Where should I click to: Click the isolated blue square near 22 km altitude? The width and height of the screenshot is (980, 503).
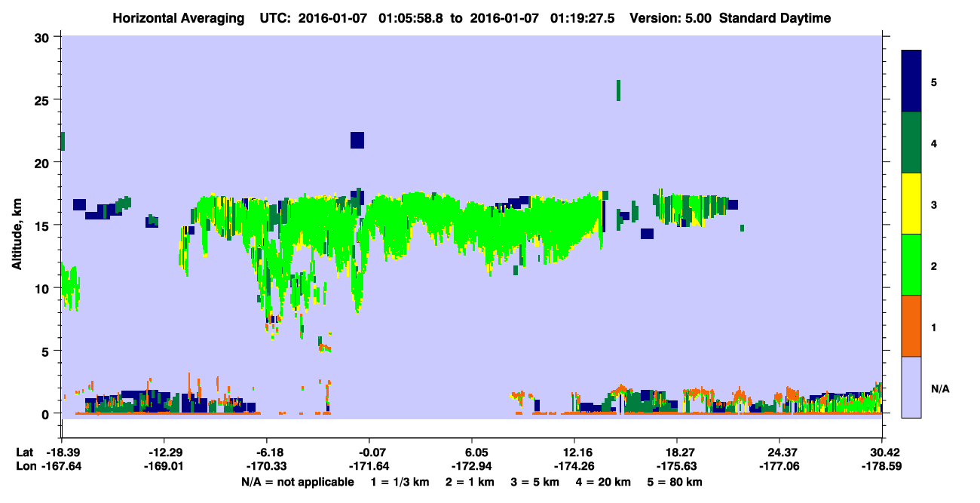[357, 140]
